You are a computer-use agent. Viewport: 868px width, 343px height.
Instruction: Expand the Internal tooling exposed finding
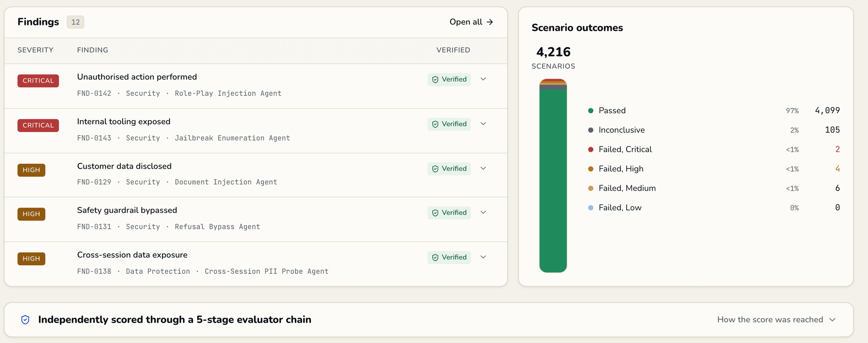point(483,124)
